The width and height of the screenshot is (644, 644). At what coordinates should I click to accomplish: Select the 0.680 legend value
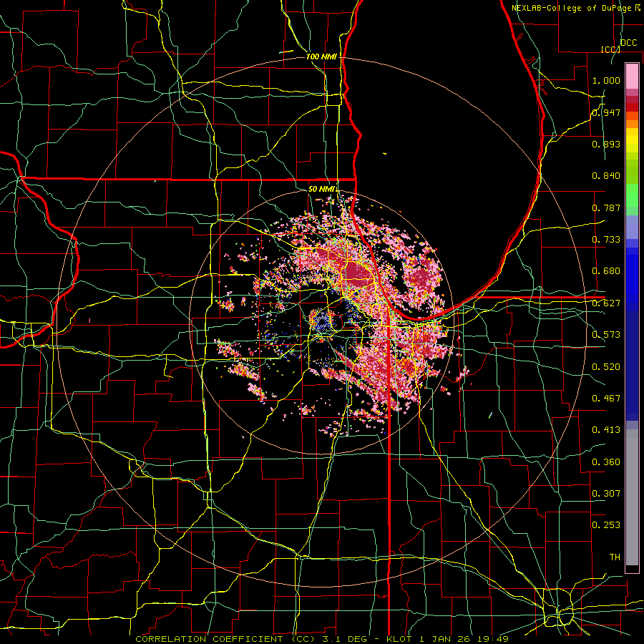[x=606, y=271]
